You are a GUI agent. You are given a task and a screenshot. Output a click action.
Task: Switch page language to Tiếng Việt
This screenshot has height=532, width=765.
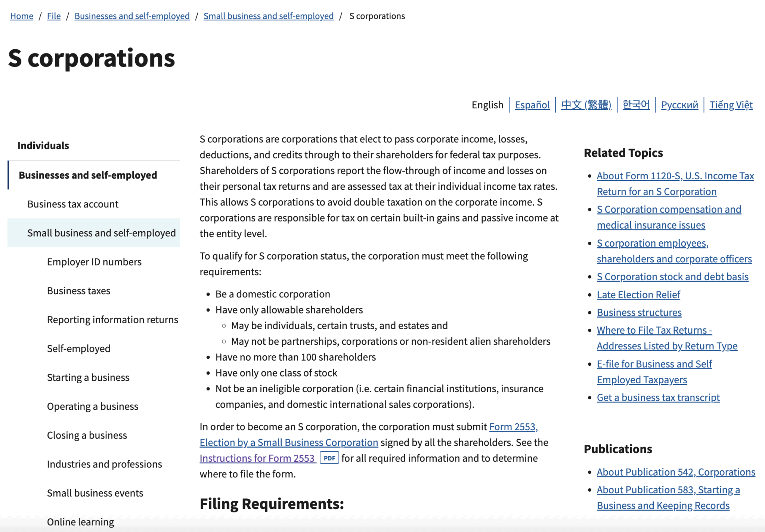(x=731, y=105)
